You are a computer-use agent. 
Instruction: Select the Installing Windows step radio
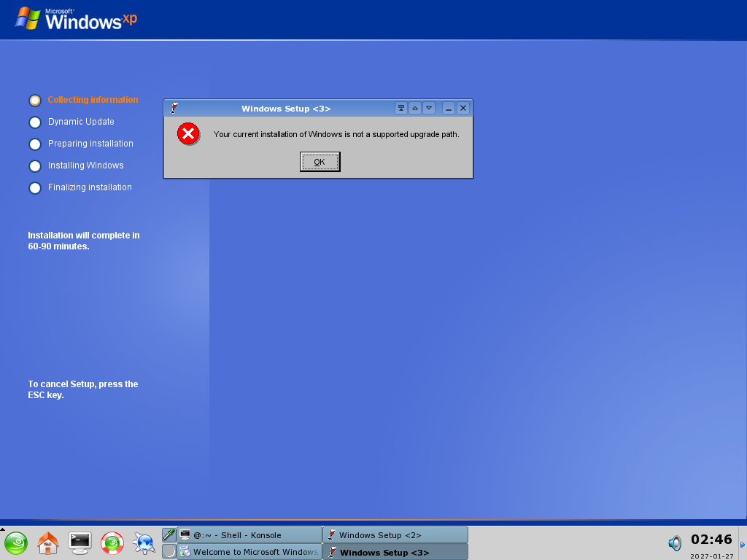pos(35,166)
